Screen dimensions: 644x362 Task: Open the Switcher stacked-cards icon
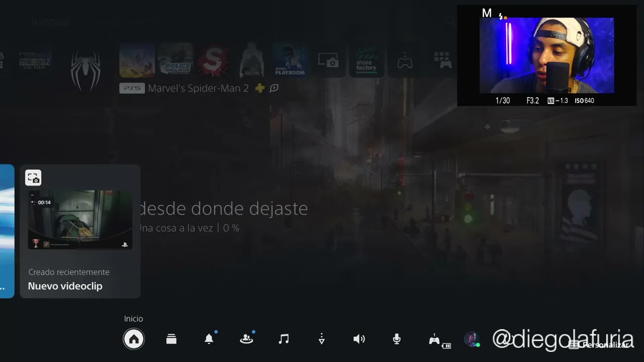pyautogui.click(x=172, y=339)
